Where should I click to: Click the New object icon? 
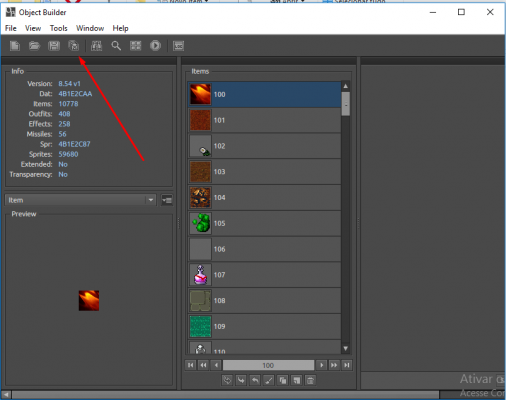[x=297, y=380]
